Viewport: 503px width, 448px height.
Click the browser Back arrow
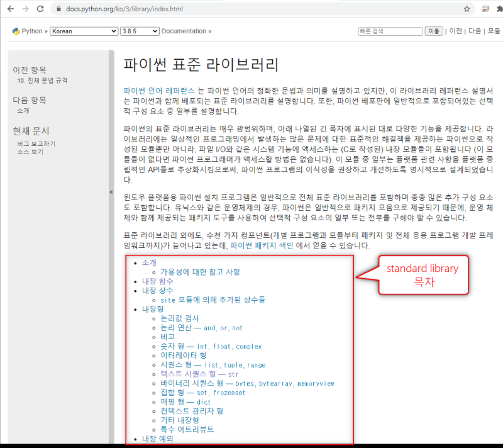coord(9,9)
